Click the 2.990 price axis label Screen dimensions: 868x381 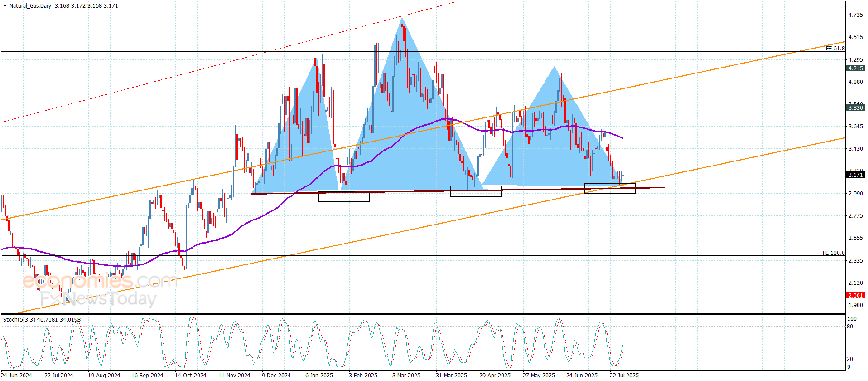(x=856, y=194)
